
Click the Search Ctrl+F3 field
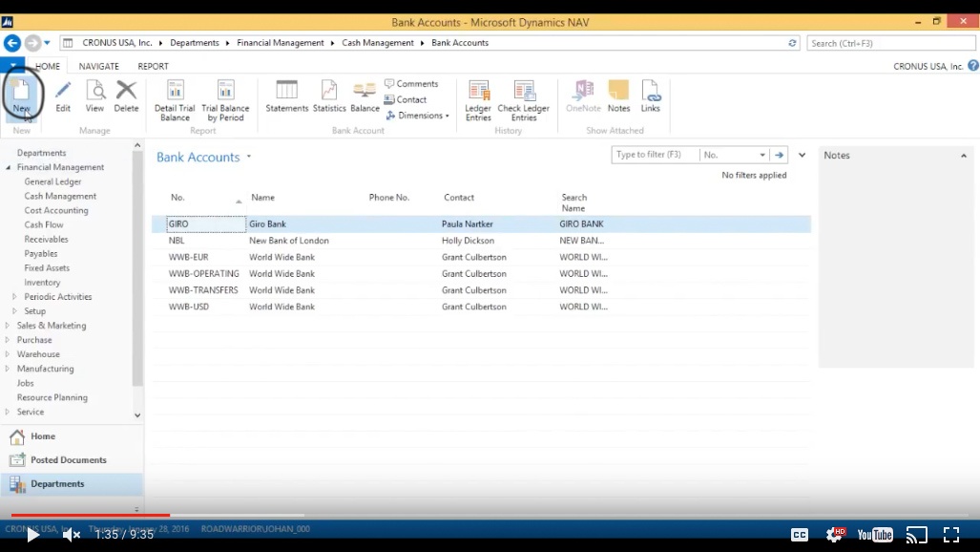coord(890,43)
